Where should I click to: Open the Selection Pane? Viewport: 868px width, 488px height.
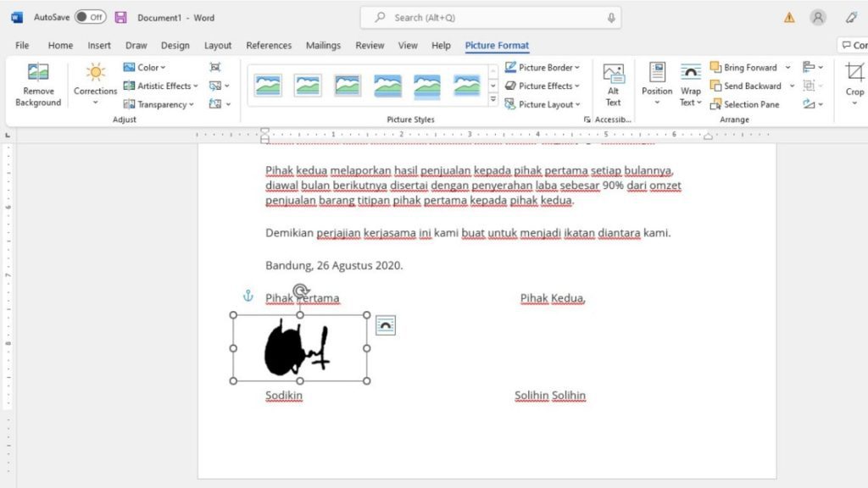pos(744,104)
